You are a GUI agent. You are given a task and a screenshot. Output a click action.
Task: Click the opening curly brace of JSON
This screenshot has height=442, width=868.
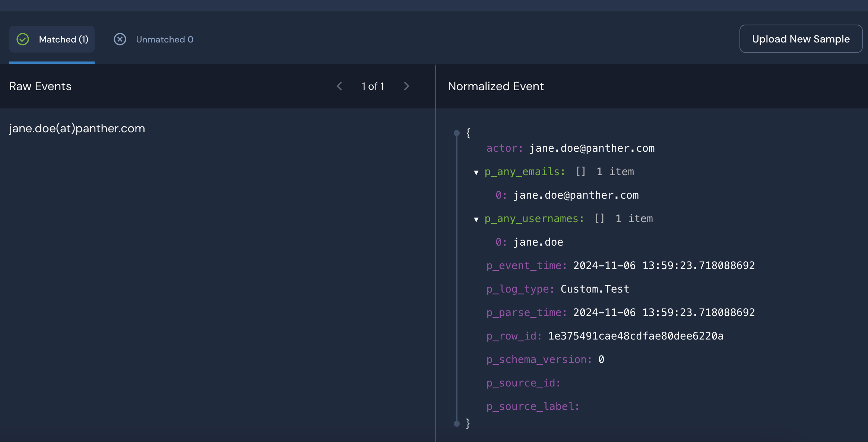(468, 133)
